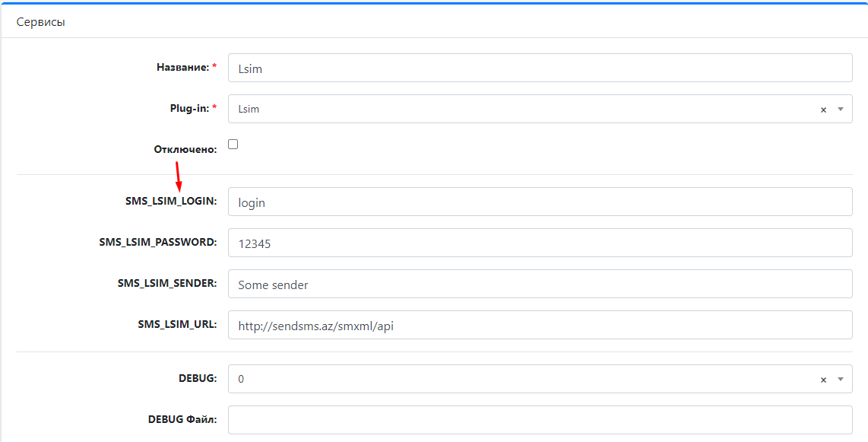Click the Отключено label
868x442 pixels.
click(x=185, y=150)
